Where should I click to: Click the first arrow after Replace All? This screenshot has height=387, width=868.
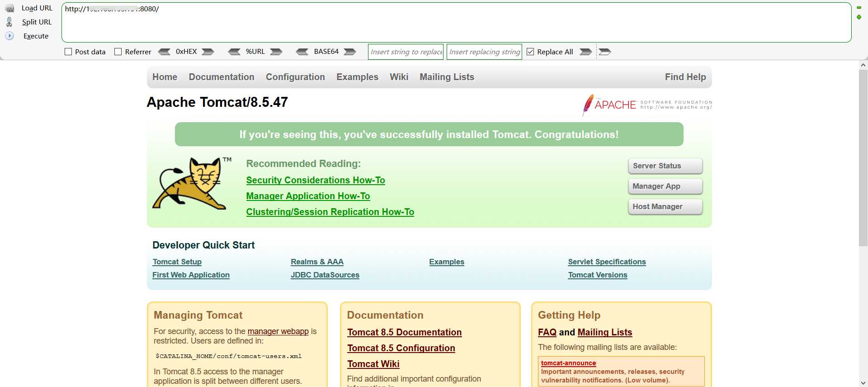click(586, 52)
